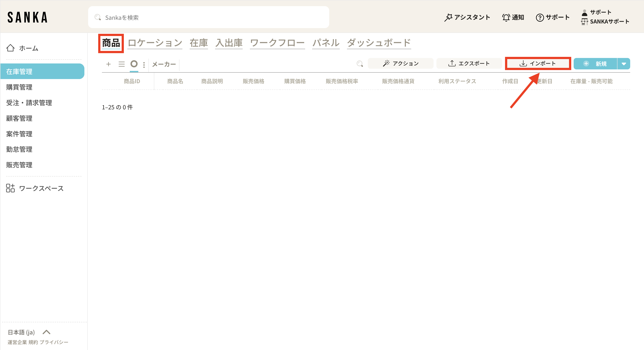644x350 pixels.
Task: Click the Sankaを検索 search field
Action: pyautogui.click(x=208, y=17)
